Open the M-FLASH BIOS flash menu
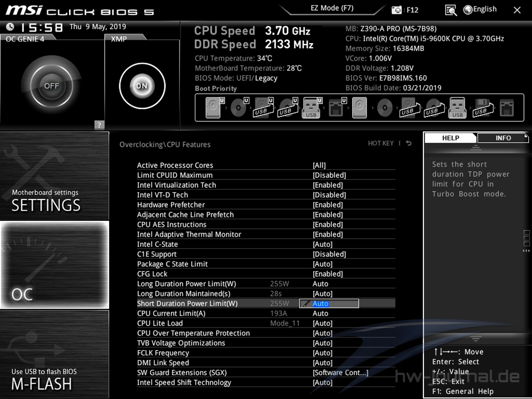532x399 pixels. pyautogui.click(x=54, y=354)
